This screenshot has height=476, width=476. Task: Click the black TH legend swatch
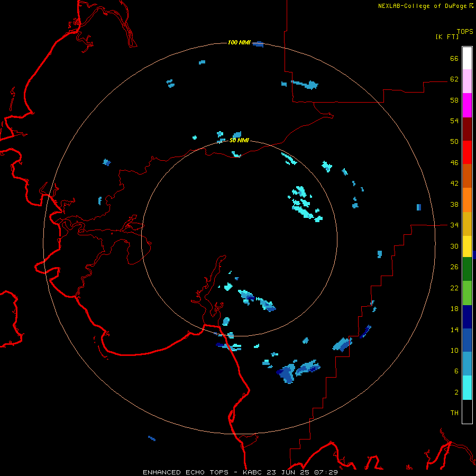coord(467,411)
